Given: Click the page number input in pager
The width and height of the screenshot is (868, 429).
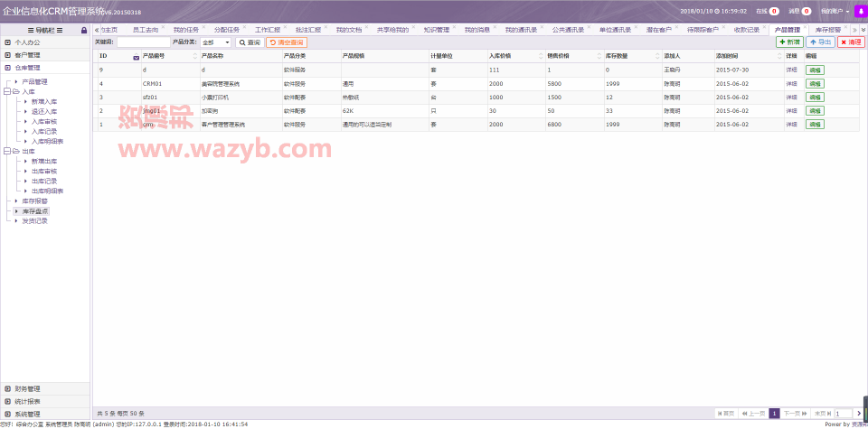Looking at the screenshot, I should (844, 414).
